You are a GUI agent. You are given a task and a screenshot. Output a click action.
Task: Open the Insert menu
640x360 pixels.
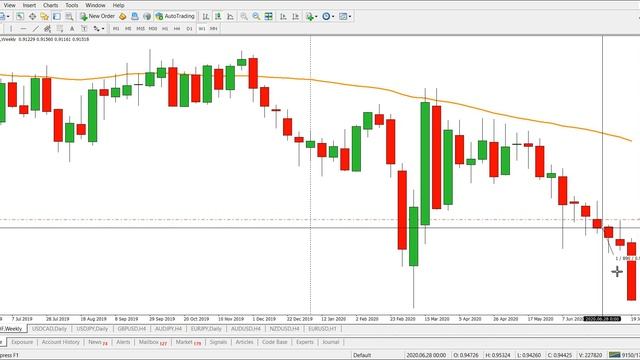(x=29, y=5)
